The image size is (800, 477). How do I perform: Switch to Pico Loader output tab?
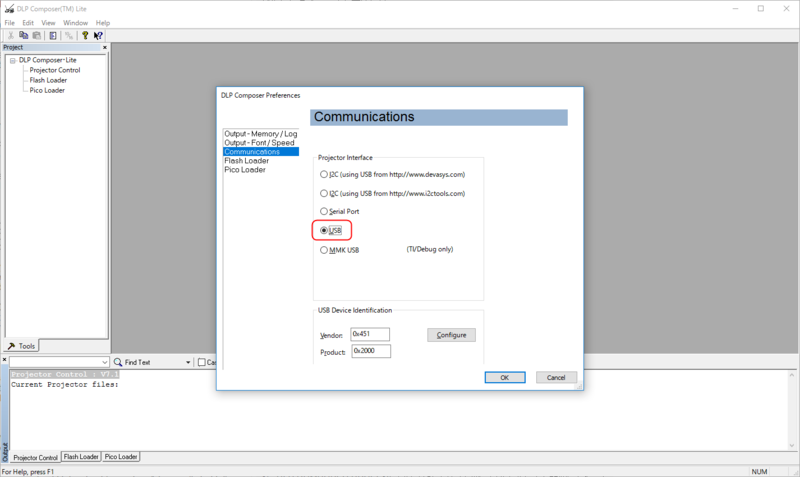click(x=121, y=457)
